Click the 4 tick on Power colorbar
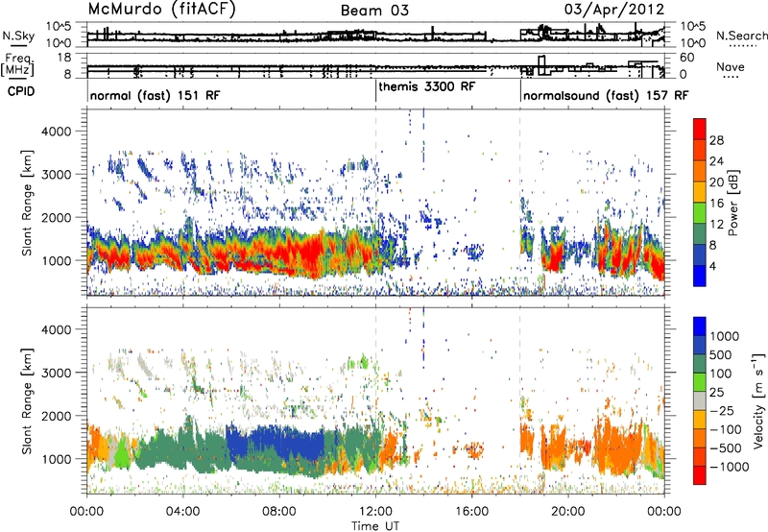 pyautogui.click(x=713, y=266)
